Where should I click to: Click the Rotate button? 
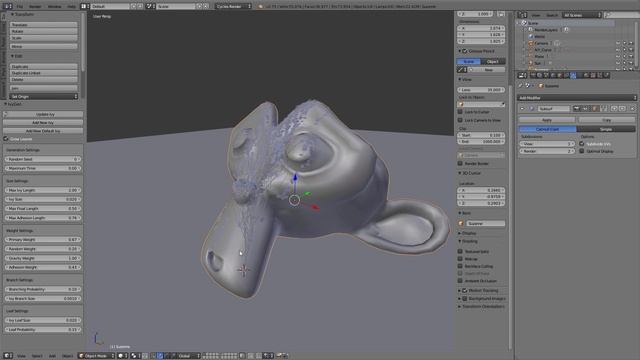coord(43,31)
